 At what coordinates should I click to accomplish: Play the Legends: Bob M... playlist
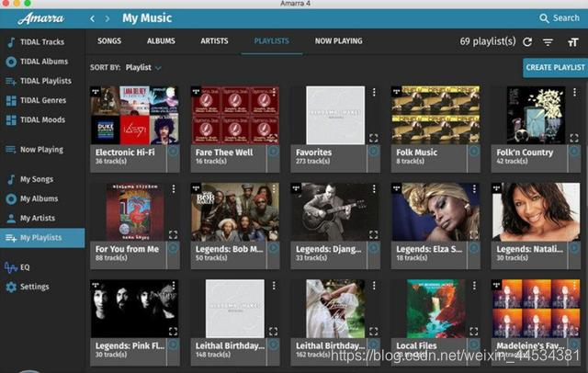[x=274, y=248]
